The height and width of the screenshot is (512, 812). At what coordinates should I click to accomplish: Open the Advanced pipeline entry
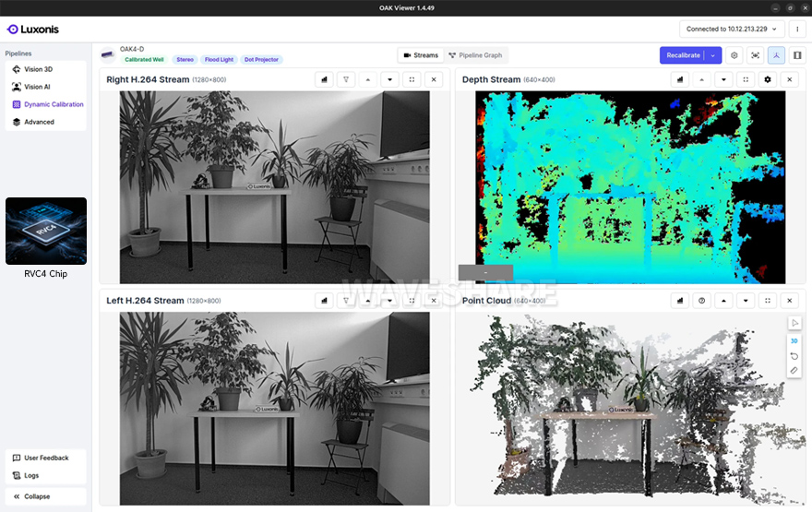[45, 122]
